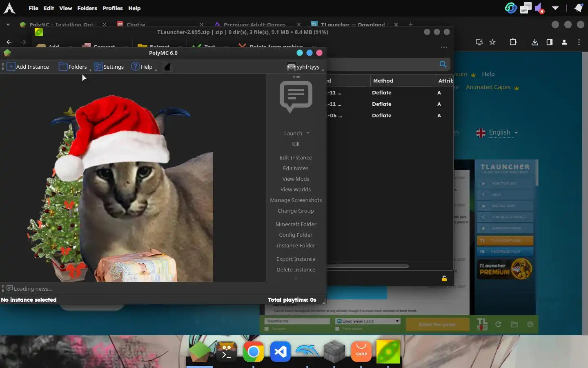
Task: Open the browser profile icon
Action: point(564,42)
